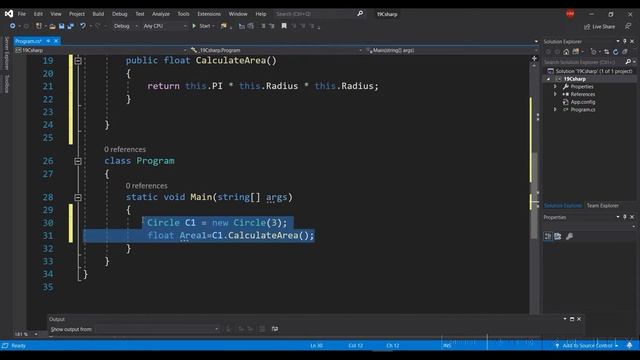
Task: Click the Toggle Word Wrap icon in Output
Action: pos(275,329)
